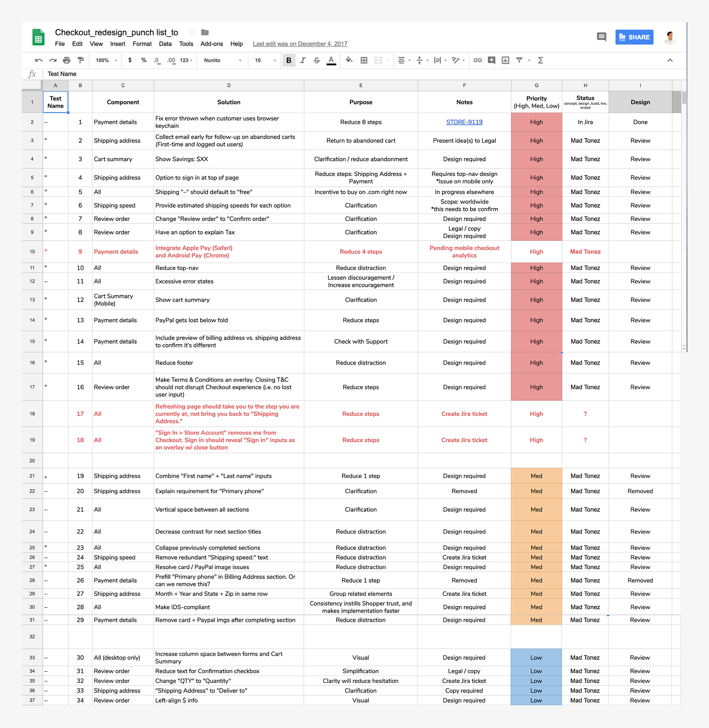
Task: Open the fill color bucket
Action: (x=349, y=60)
